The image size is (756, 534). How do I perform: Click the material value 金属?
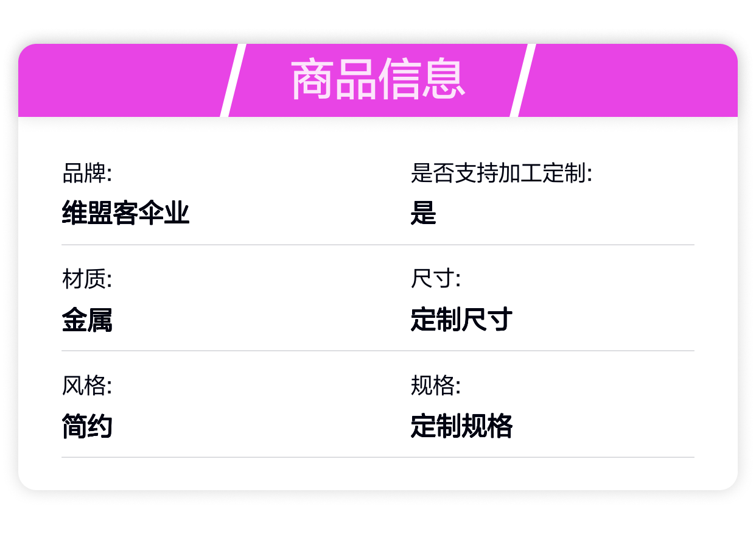[87, 320]
